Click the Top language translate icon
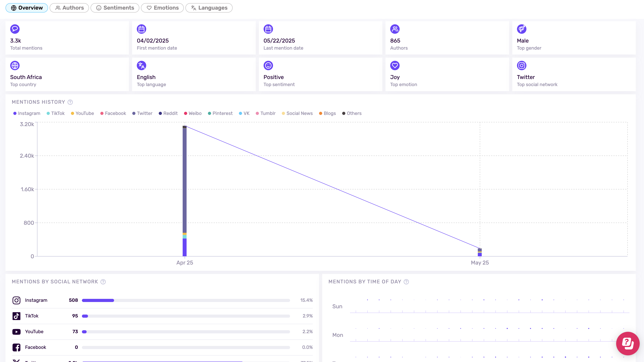This screenshot has width=644, height=362. point(141,65)
